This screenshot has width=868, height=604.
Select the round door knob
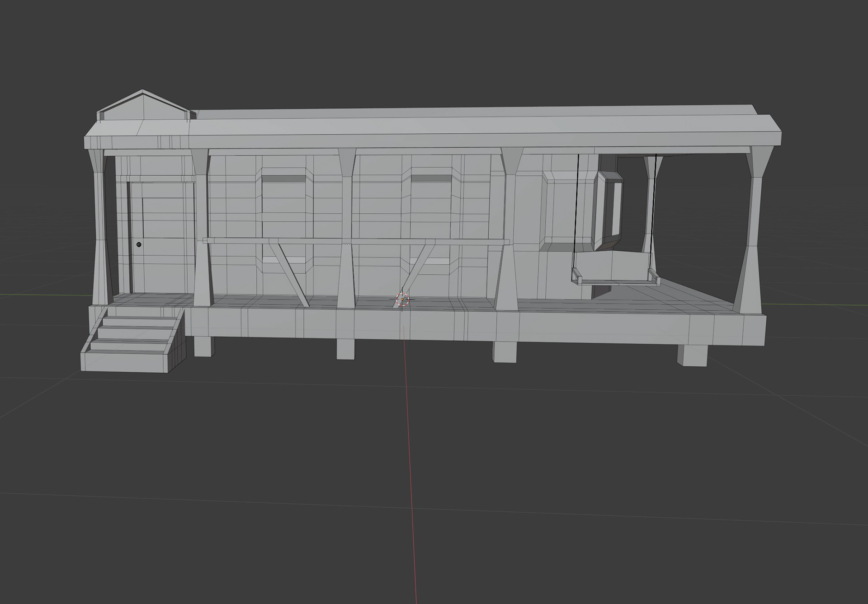click(139, 244)
